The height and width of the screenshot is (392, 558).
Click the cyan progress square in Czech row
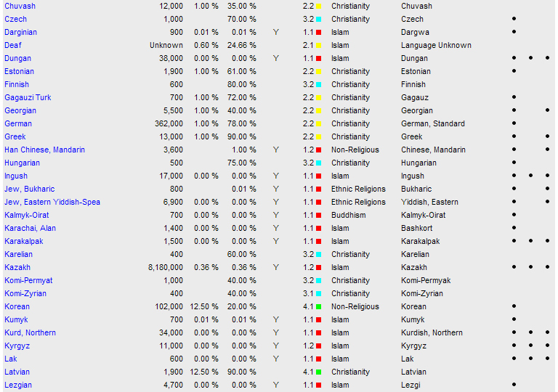[x=318, y=19]
